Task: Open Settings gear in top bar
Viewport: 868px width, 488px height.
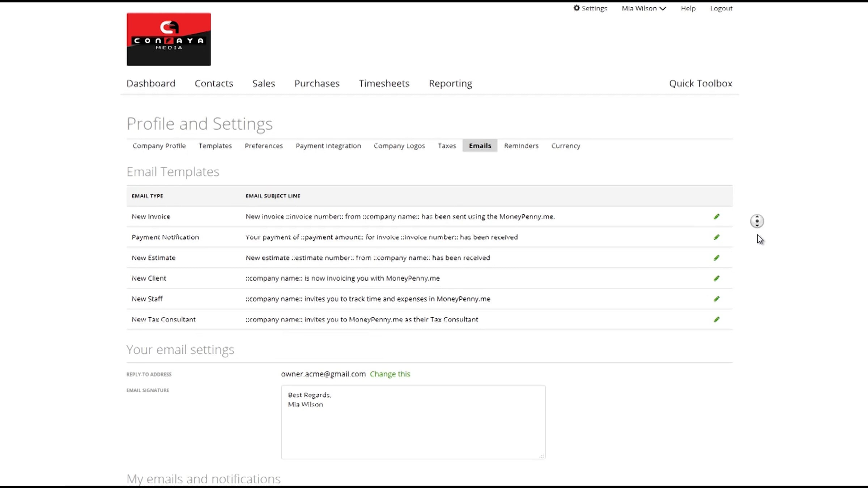Action: [x=590, y=8]
